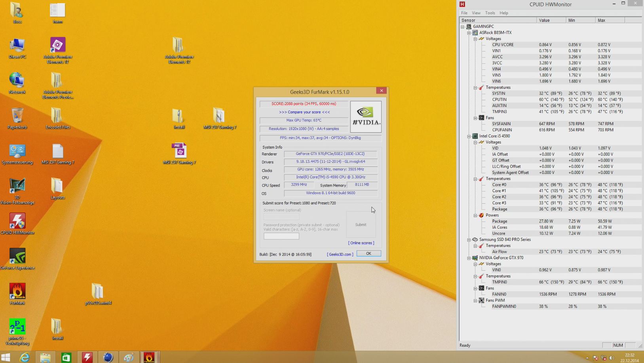Collapse the Samsung SSD 840 PRO Series node

tap(469, 240)
